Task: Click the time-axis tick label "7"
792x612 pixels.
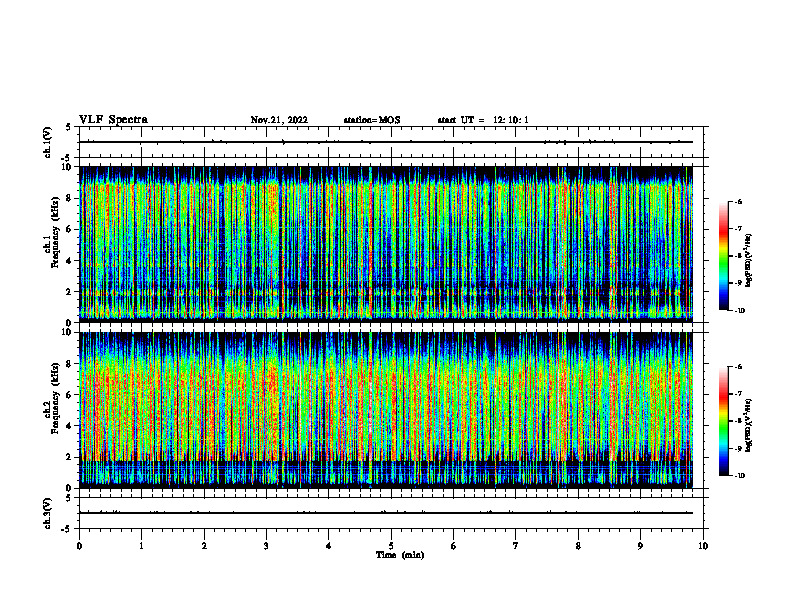Action: click(516, 546)
